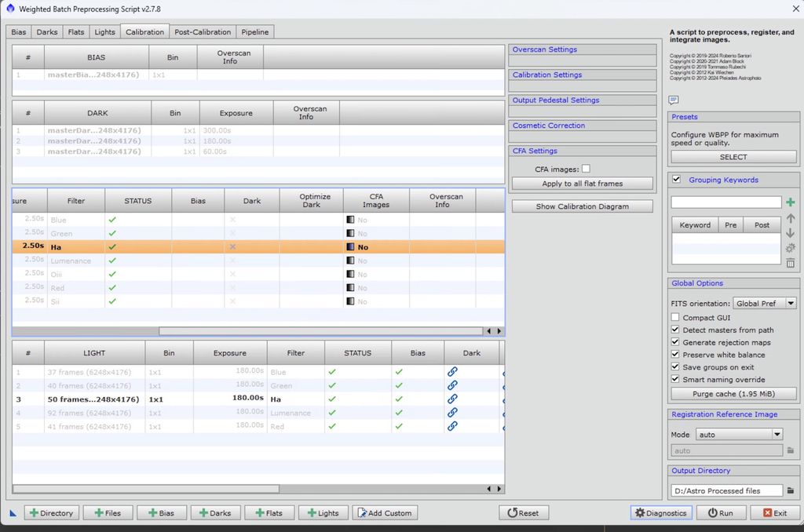
Task: Click the CFA Images icon in Oiii flat row
Action: click(350, 274)
